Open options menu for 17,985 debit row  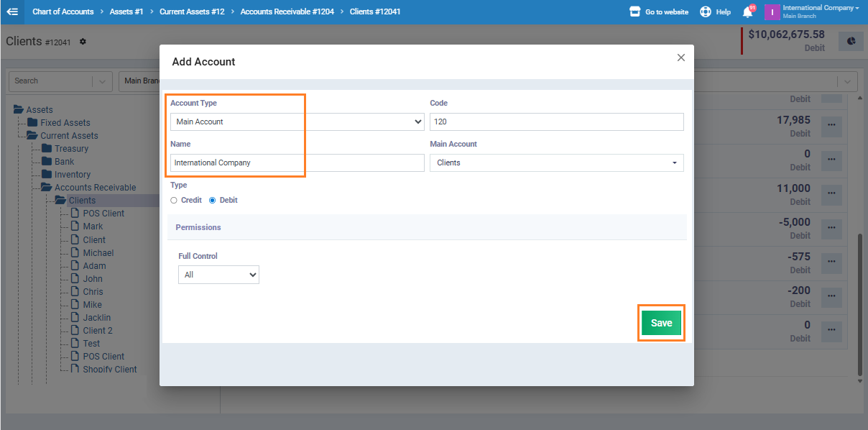tap(831, 125)
